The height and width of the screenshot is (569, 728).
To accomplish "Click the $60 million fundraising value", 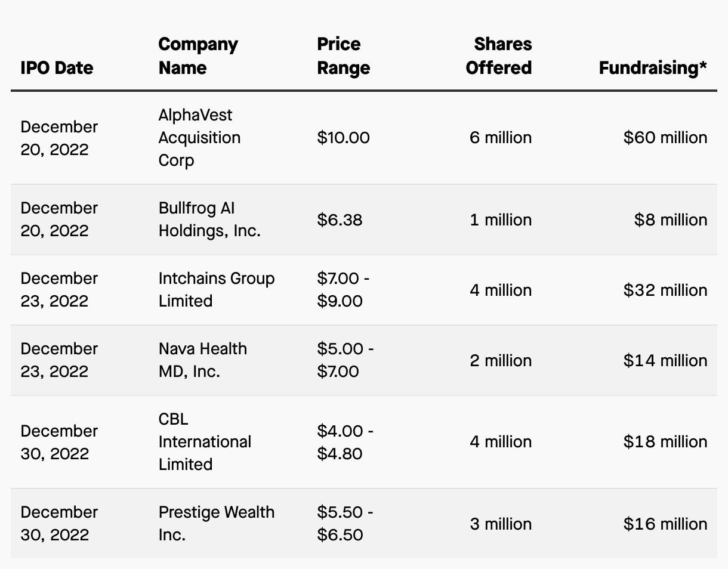I will point(665,138).
